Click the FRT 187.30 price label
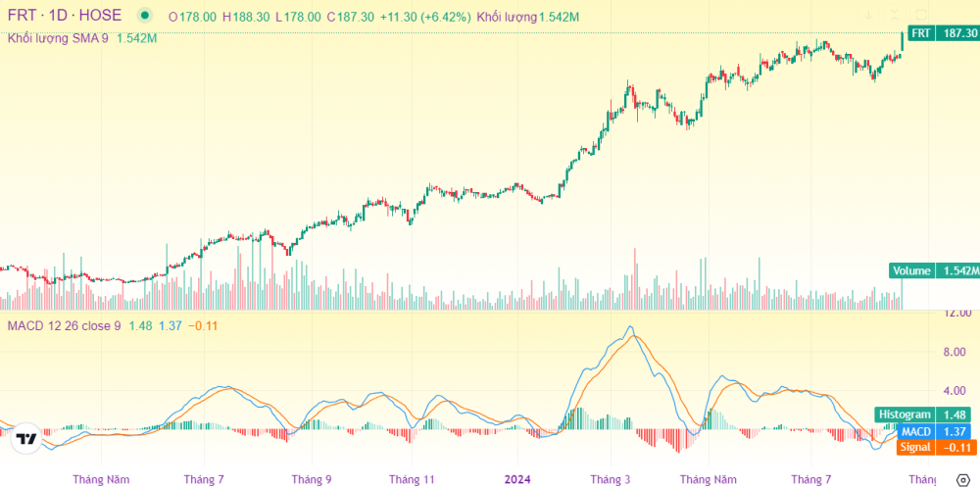The image size is (980, 488). pos(943,33)
